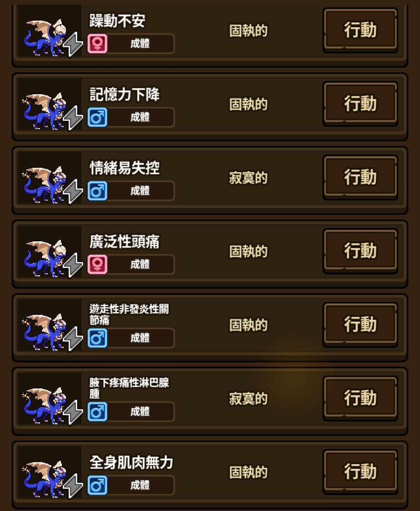
Task: Click the male gender icon for 記憶力下降
Action: (x=97, y=117)
